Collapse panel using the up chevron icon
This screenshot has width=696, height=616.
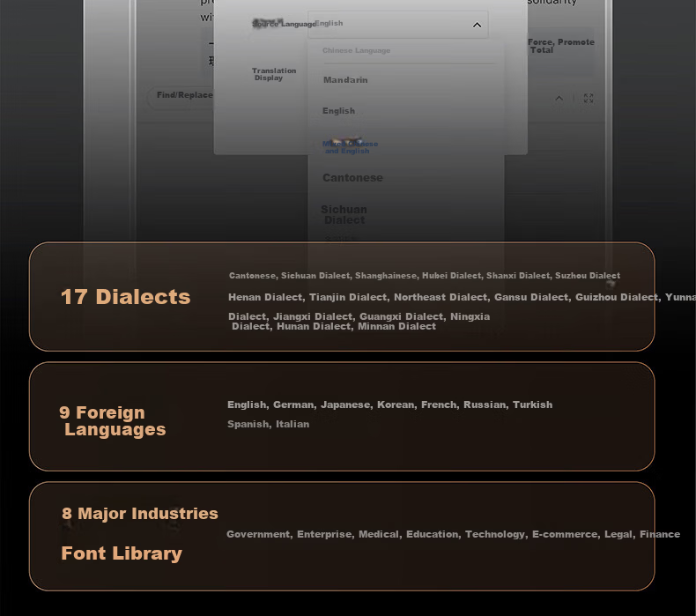(x=559, y=98)
